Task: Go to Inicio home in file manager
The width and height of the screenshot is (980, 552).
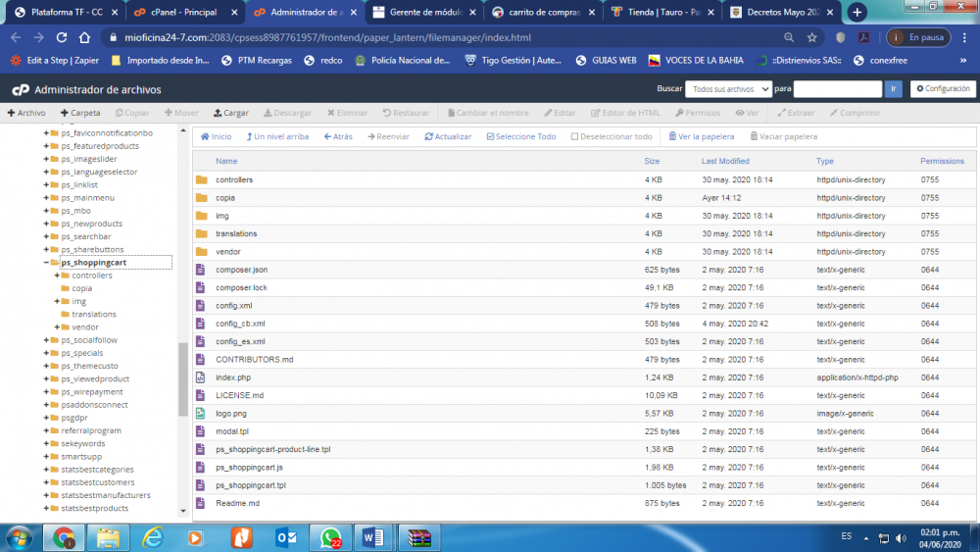Action: click(x=216, y=136)
